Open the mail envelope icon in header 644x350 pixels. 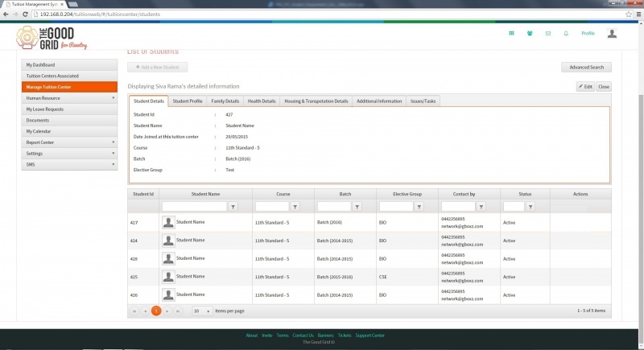pos(548,33)
